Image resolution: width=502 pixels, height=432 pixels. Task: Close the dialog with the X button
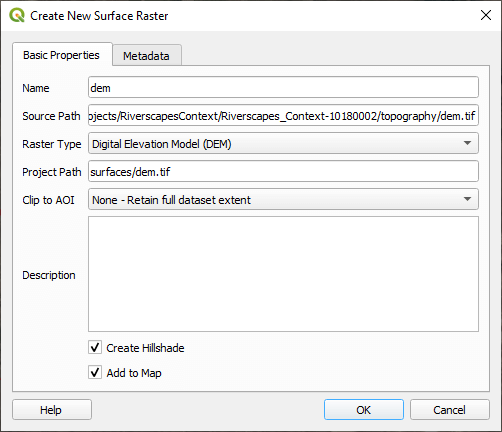point(486,15)
